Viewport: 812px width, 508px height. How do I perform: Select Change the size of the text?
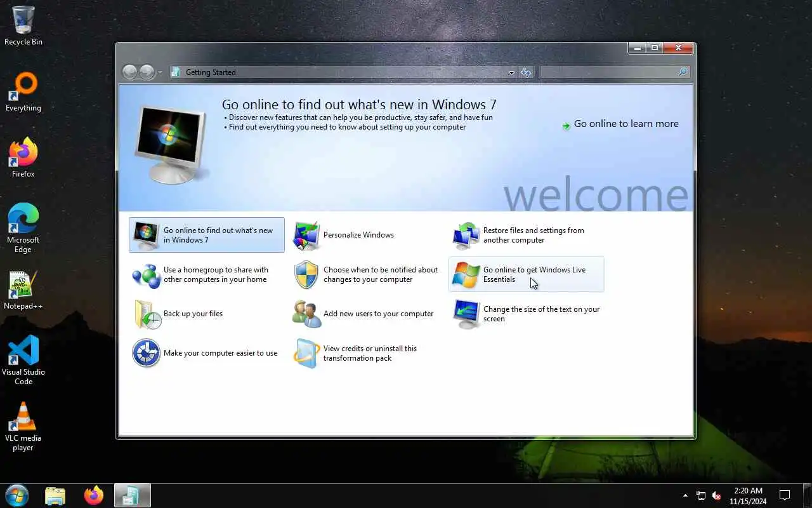point(541,314)
